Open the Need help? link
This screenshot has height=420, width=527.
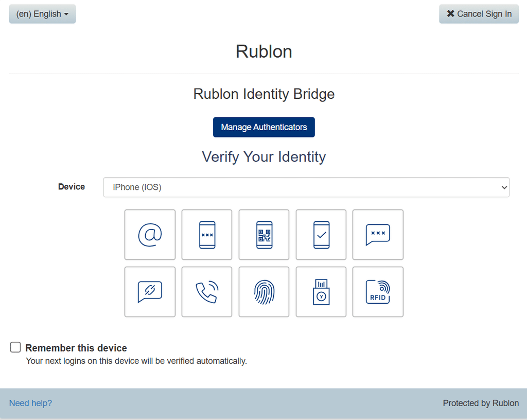click(30, 403)
